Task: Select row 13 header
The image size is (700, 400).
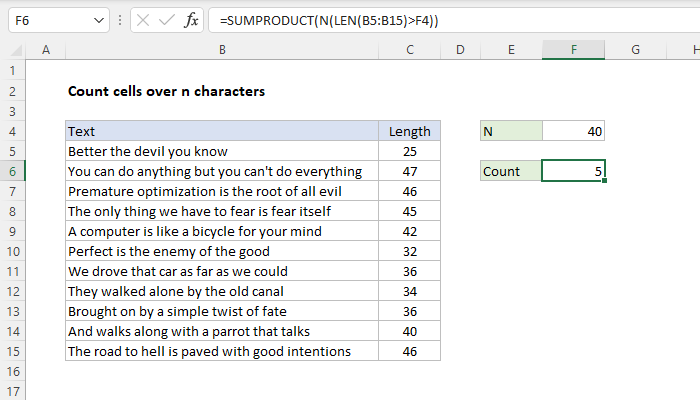Action: (x=12, y=311)
